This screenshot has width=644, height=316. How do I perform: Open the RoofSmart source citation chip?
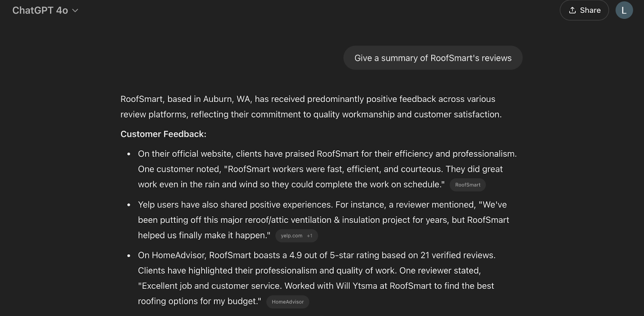(468, 185)
